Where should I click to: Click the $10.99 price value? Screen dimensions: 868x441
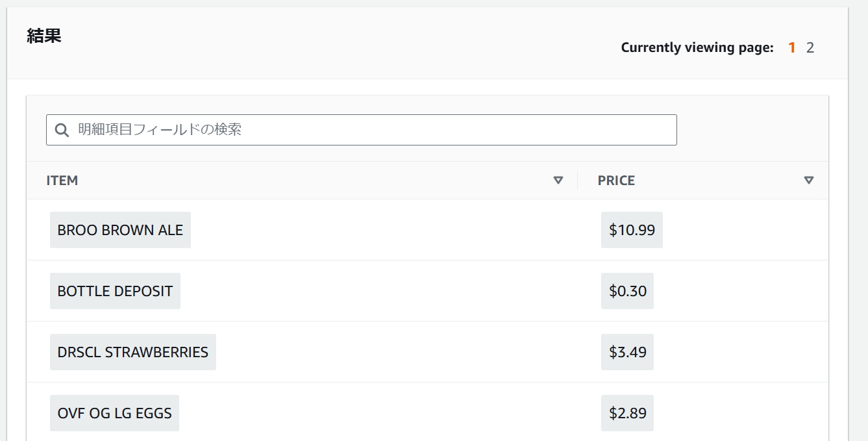coord(632,230)
